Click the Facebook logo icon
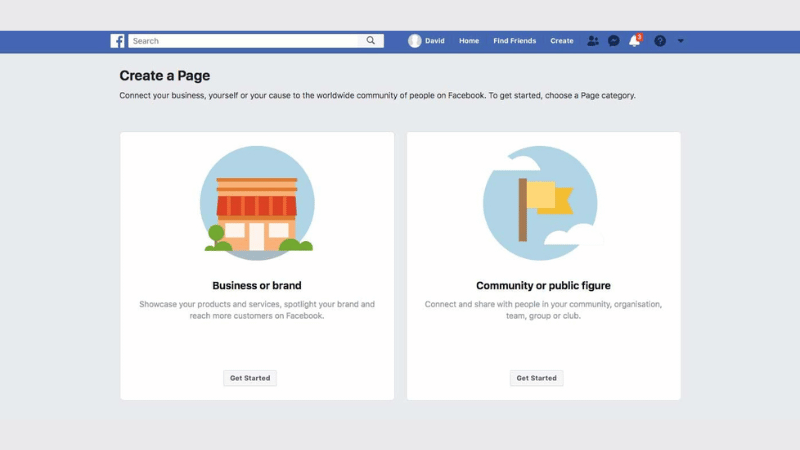The image size is (800, 450). (117, 41)
